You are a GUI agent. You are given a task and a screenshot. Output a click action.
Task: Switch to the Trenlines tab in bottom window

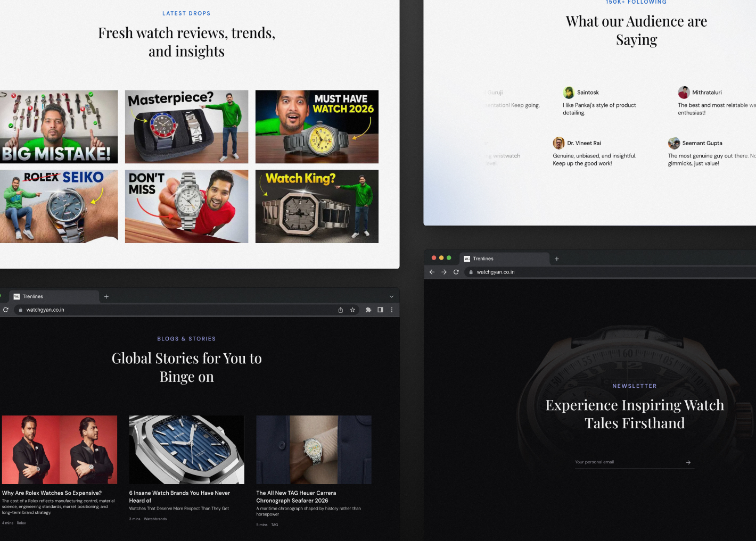32,296
